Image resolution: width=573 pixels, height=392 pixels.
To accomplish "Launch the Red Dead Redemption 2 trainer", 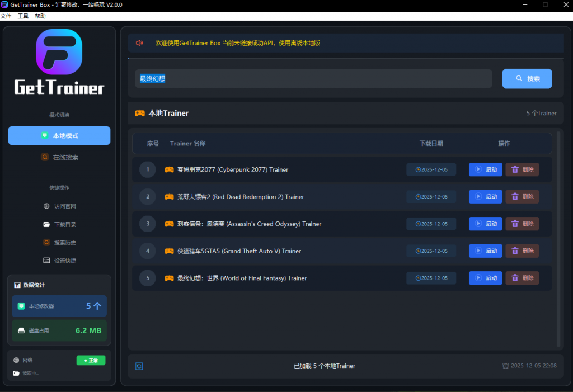I will pyautogui.click(x=485, y=196).
